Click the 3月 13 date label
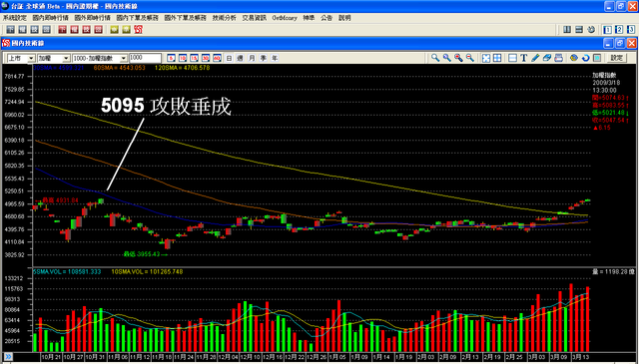The width and height of the screenshot is (639, 364). (x=581, y=357)
